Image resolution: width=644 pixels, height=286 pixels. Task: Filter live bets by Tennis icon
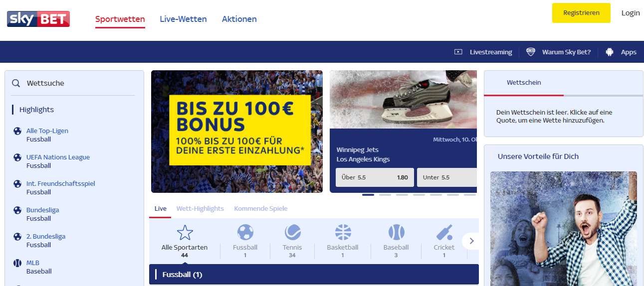pyautogui.click(x=292, y=232)
